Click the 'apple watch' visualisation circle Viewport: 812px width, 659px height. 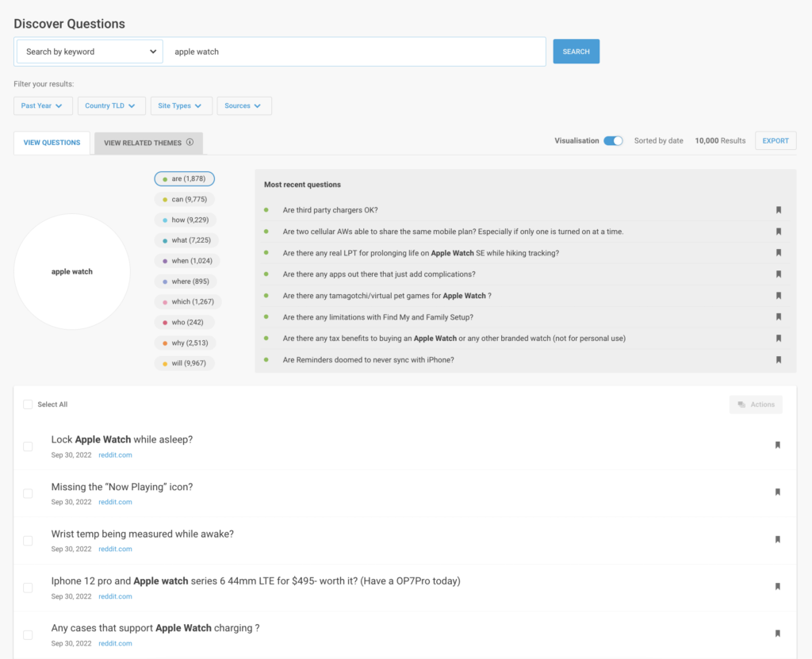72,271
